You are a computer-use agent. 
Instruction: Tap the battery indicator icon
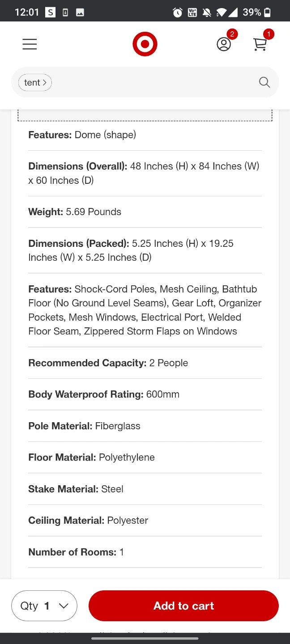(x=267, y=13)
